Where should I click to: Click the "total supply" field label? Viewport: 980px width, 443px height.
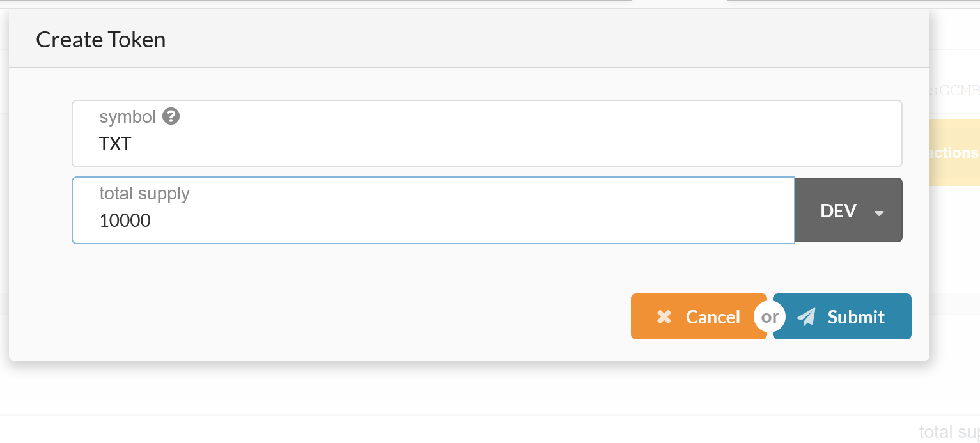(144, 193)
